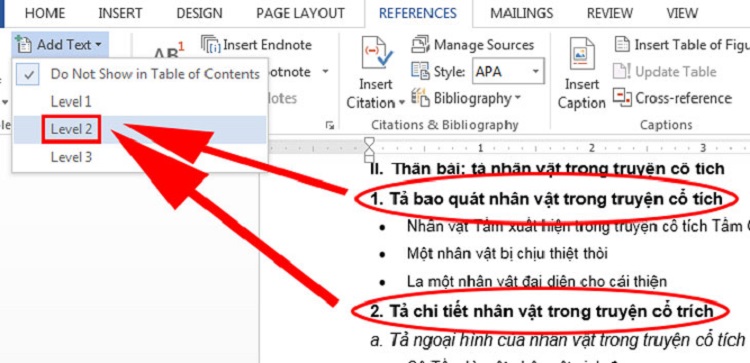
Task: Open the Manage Sources icon
Action: coord(420,45)
